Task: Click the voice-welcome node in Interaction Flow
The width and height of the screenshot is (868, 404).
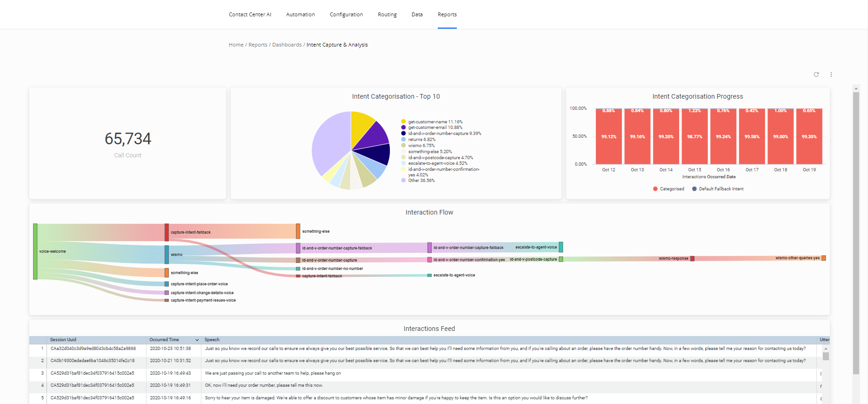Action: pos(35,251)
